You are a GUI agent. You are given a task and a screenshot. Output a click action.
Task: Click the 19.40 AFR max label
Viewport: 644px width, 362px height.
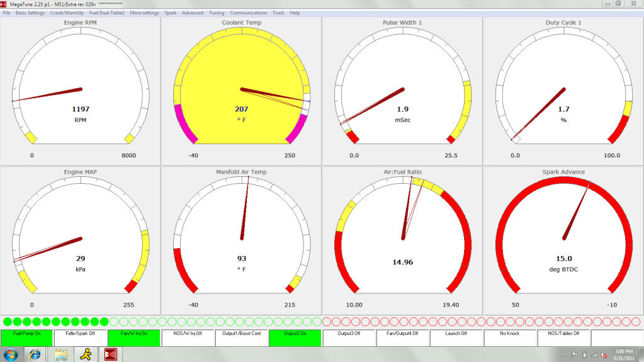click(451, 305)
